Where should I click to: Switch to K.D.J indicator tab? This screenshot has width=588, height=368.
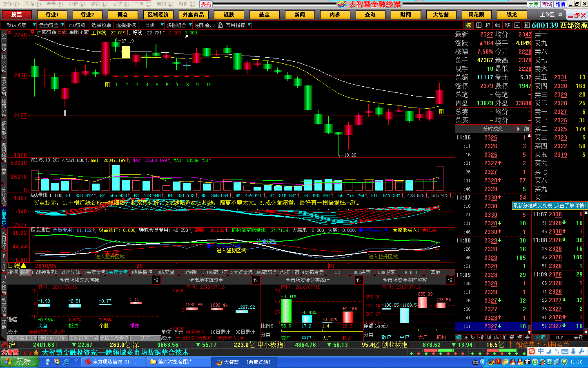click(411, 272)
